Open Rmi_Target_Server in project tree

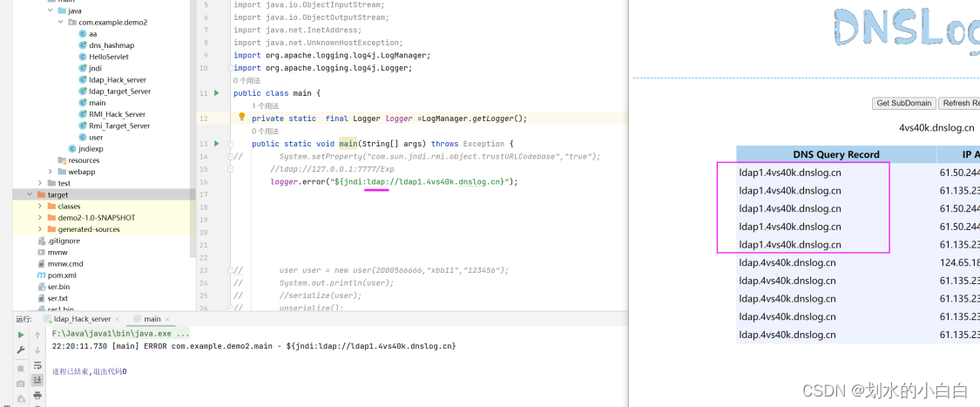point(114,125)
